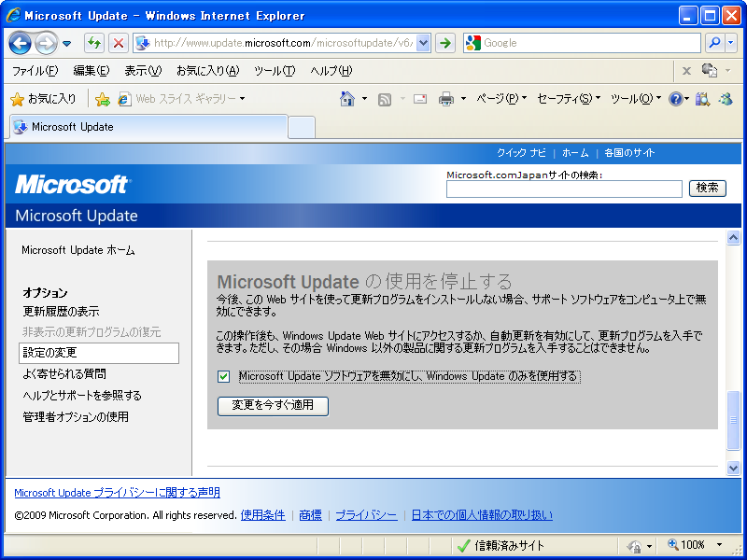The width and height of the screenshot is (747, 560).
Task: Click the Forward navigation arrow
Action: (x=46, y=43)
